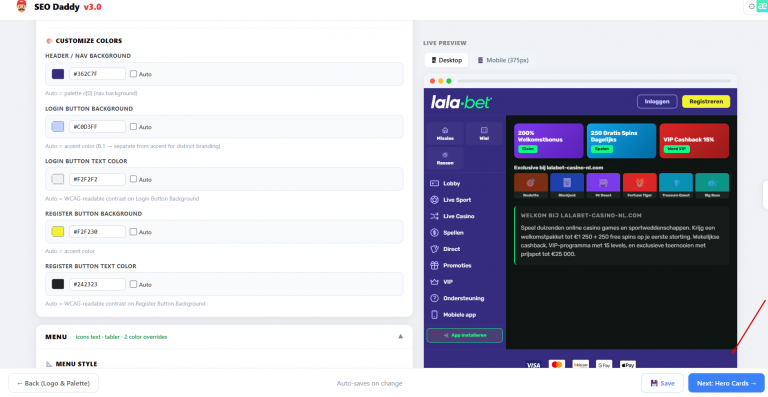Enable Auto for Header / Nav Background
This screenshot has height=397, width=768.
(133, 74)
